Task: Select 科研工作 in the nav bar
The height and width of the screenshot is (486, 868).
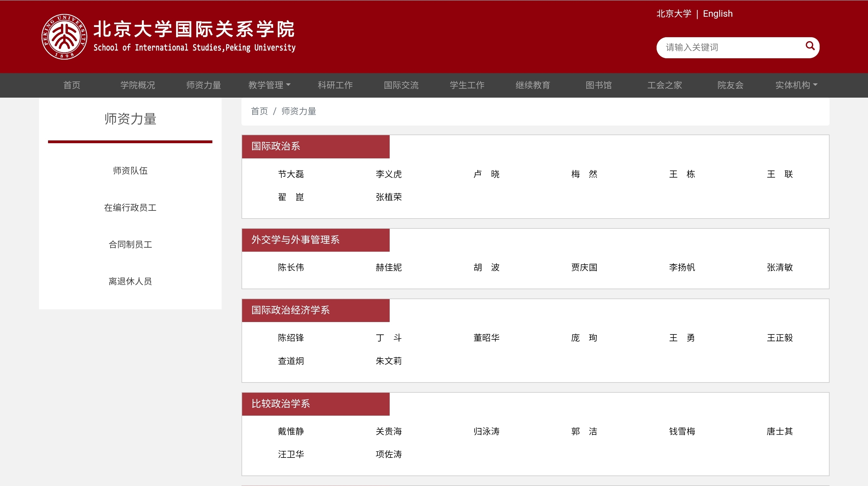Action: 335,85
